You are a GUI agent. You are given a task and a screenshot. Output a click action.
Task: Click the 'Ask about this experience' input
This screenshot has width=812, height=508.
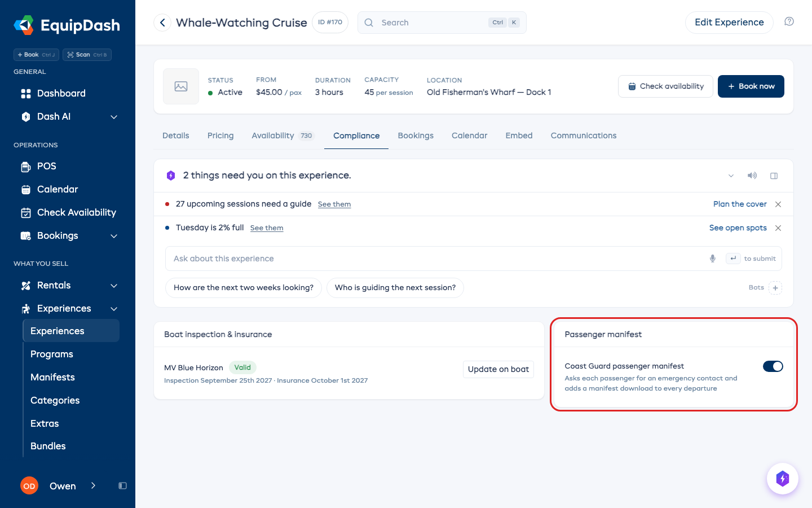[474, 259]
